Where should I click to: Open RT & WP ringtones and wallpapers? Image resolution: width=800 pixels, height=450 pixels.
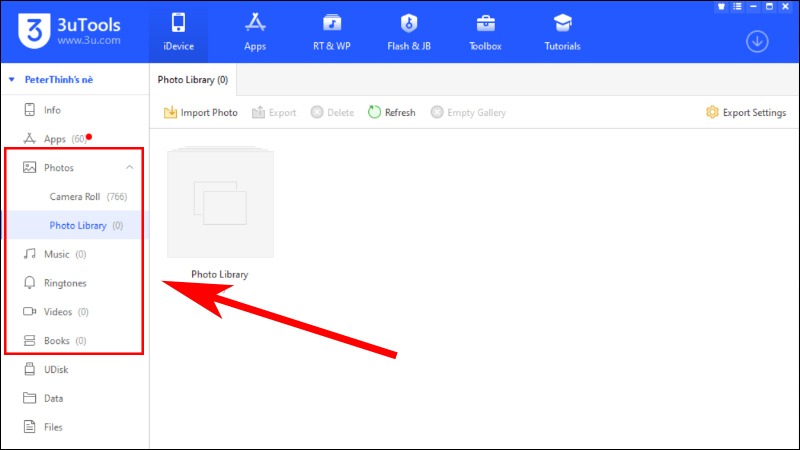(332, 32)
